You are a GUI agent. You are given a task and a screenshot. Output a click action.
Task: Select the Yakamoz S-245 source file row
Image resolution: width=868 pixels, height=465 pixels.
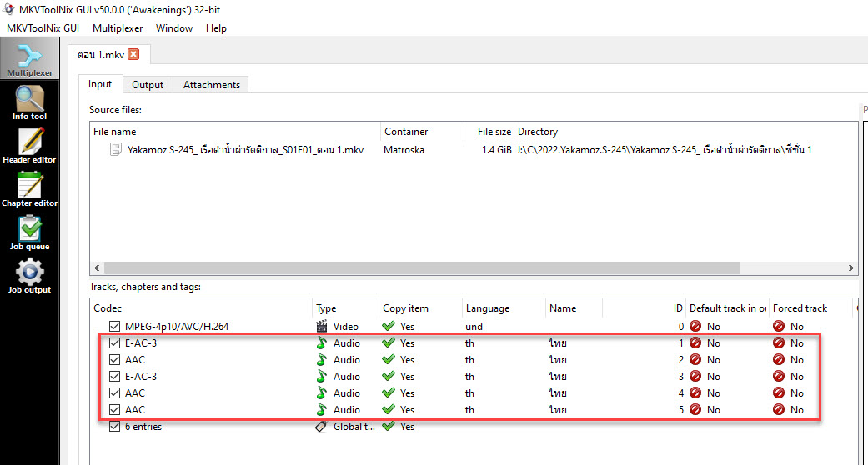[x=474, y=149]
